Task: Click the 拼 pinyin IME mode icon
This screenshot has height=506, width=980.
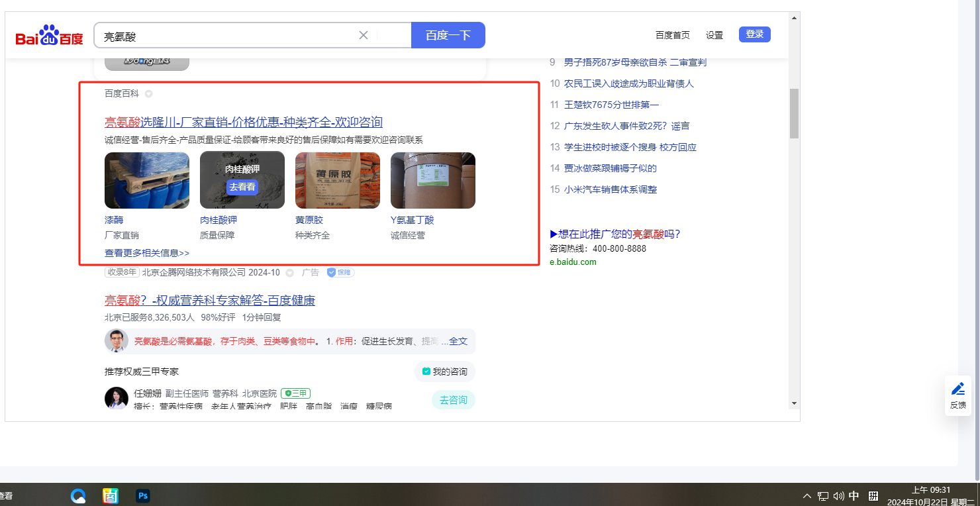Action: (873, 495)
